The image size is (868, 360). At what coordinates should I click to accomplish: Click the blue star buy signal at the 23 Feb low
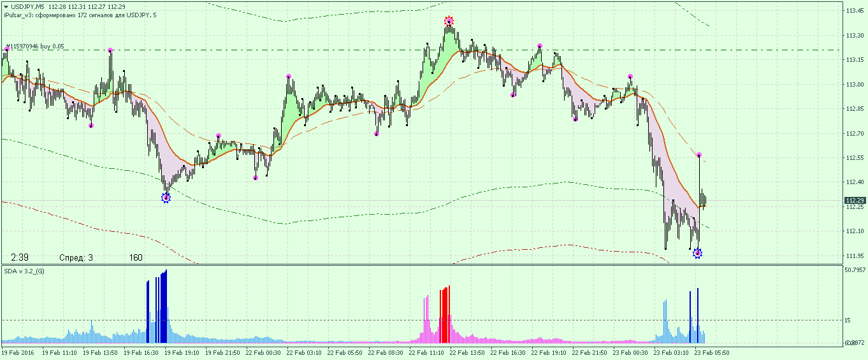[x=697, y=253]
